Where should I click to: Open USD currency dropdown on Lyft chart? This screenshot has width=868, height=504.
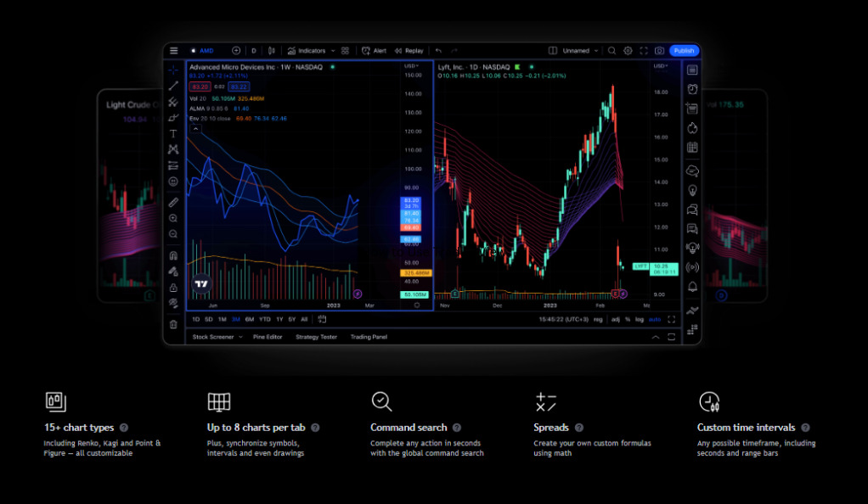[661, 66]
